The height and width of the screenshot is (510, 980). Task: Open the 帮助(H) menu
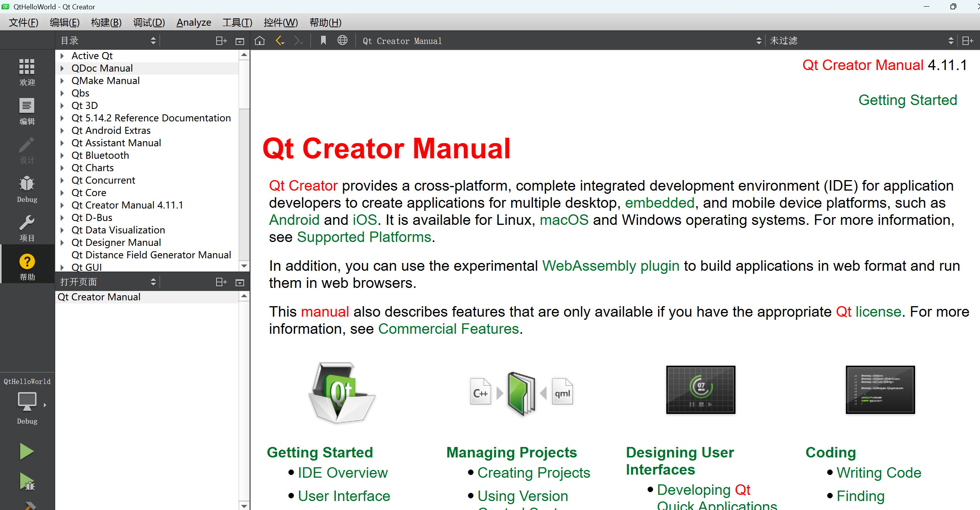[x=325, y=23]
